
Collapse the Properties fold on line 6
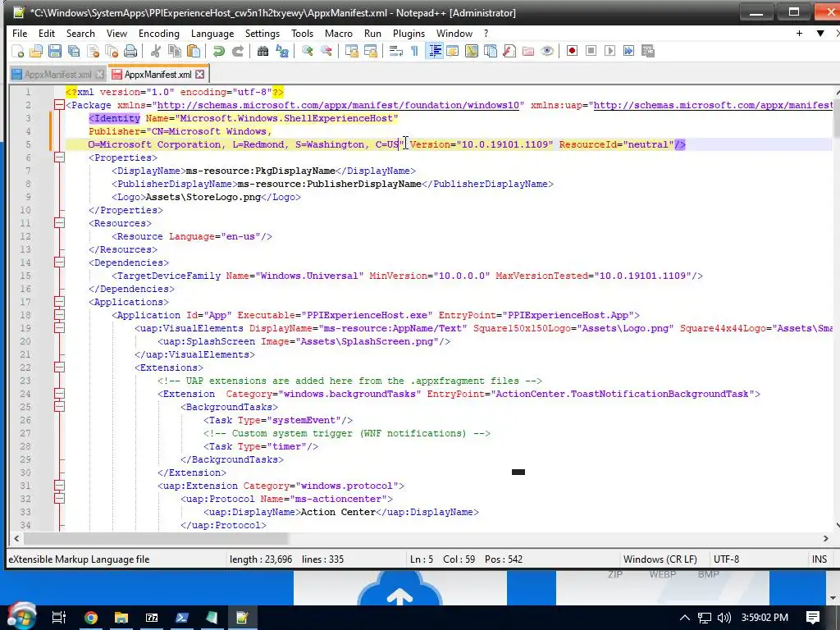coord(59,158)
